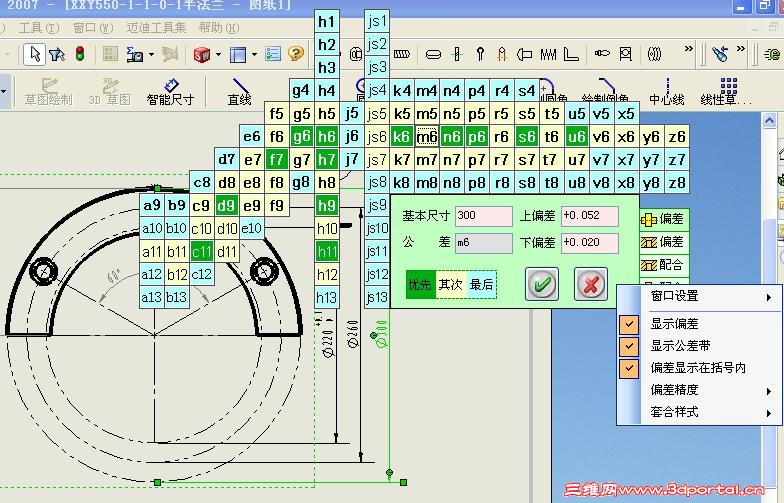Click the pin with green centerline icon
784x503 pixels.
click(456, 54)
